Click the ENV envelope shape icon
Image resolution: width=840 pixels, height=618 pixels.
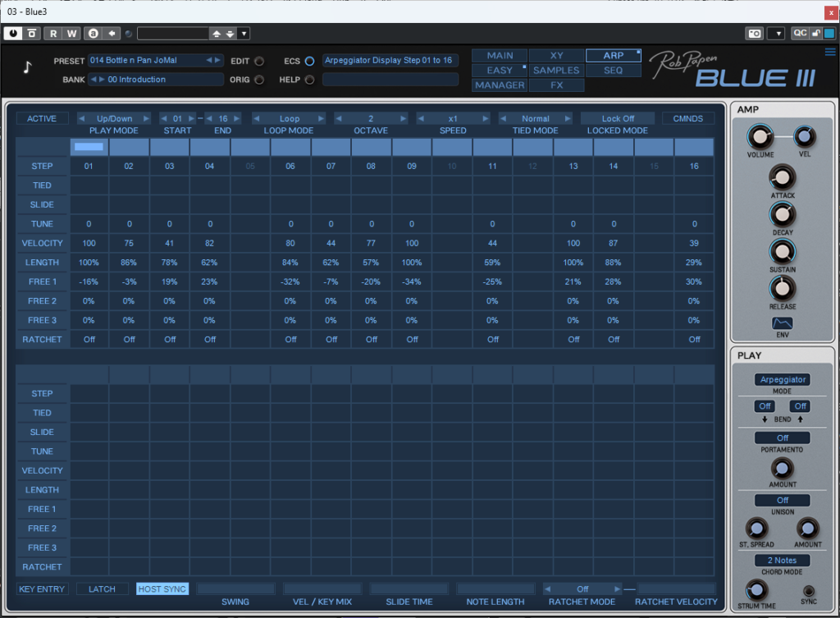tap(782, 324)
